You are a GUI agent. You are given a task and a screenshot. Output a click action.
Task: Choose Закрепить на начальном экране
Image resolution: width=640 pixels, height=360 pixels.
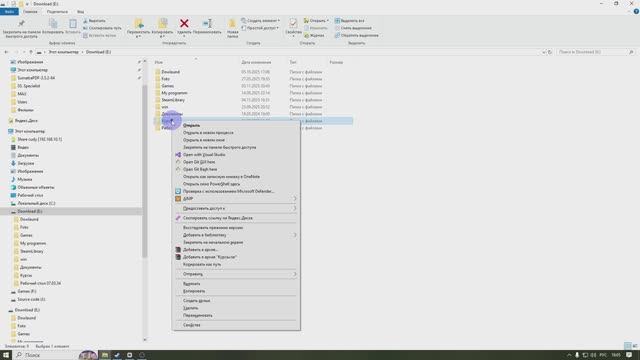click(236, 242)
